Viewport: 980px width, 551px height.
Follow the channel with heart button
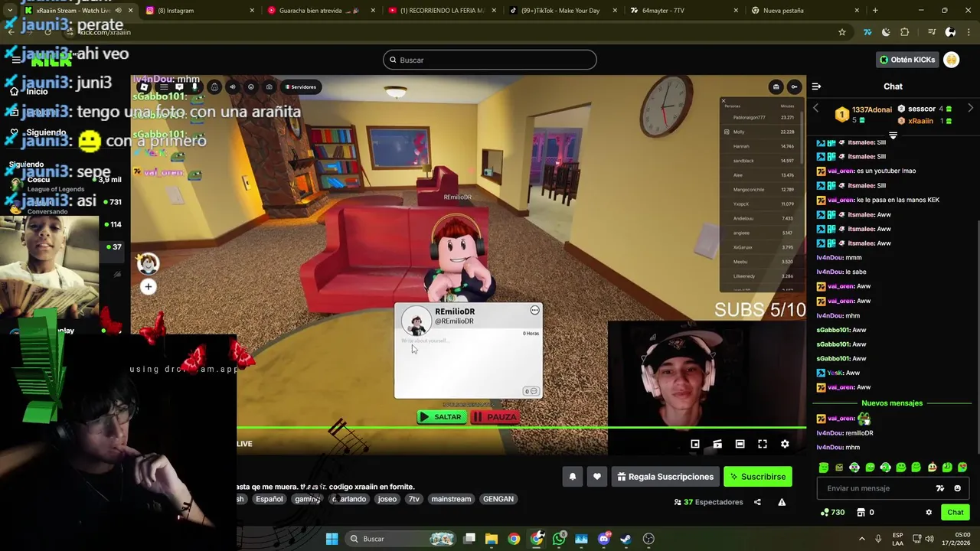click(597, 477)
